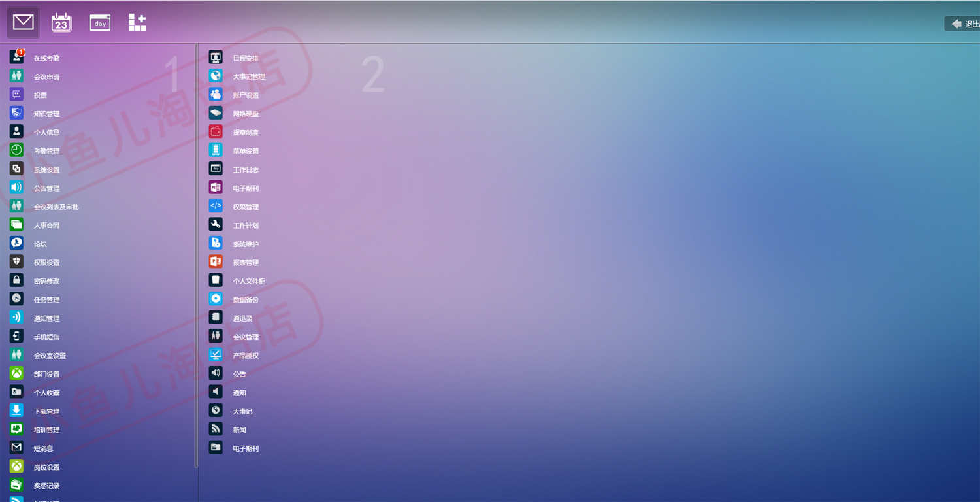Screen dimensions: 980x502
Task: Select 电子期刊 with the OneNote icon
Action: 246,188
